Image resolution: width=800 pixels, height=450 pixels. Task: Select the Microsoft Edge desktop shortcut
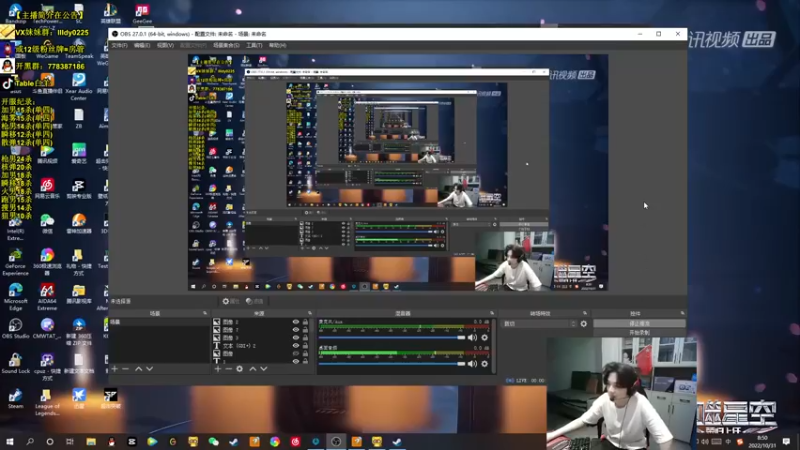[x=15, y=296]
